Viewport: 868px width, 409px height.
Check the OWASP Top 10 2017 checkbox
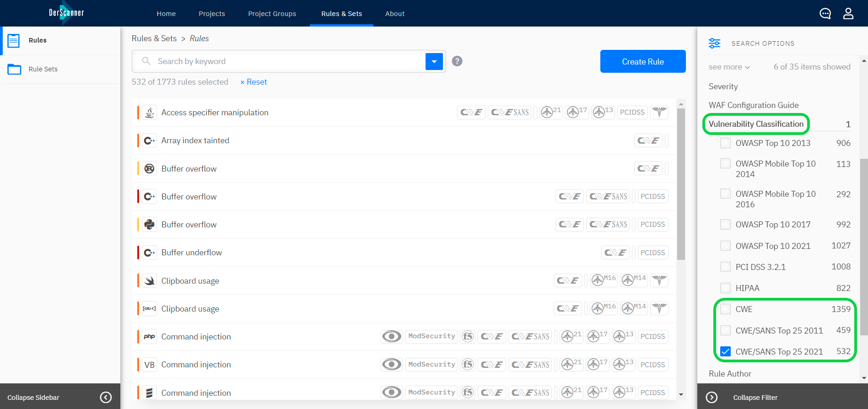[725, 224]
